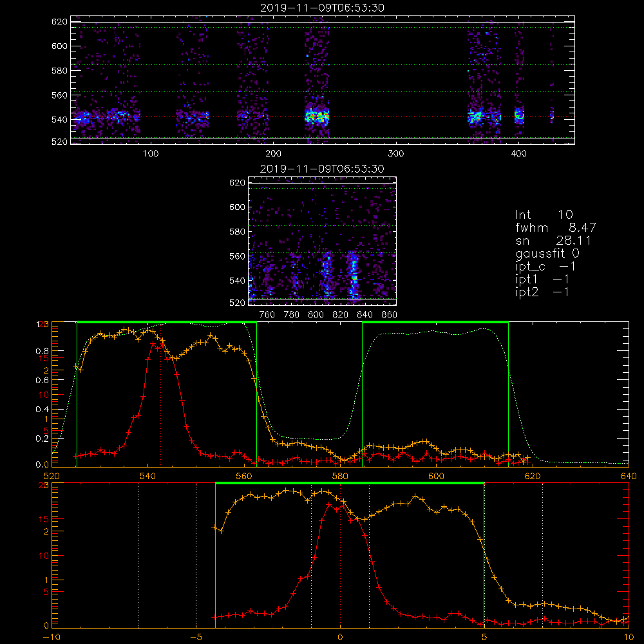Click the top green bar over left window in third plot
644x644 pixels.
167,322
